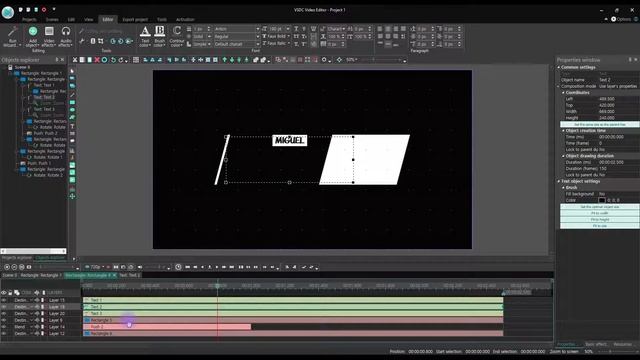Open the Run Wizard tool

pyautogui.click(x=12, y=36)
